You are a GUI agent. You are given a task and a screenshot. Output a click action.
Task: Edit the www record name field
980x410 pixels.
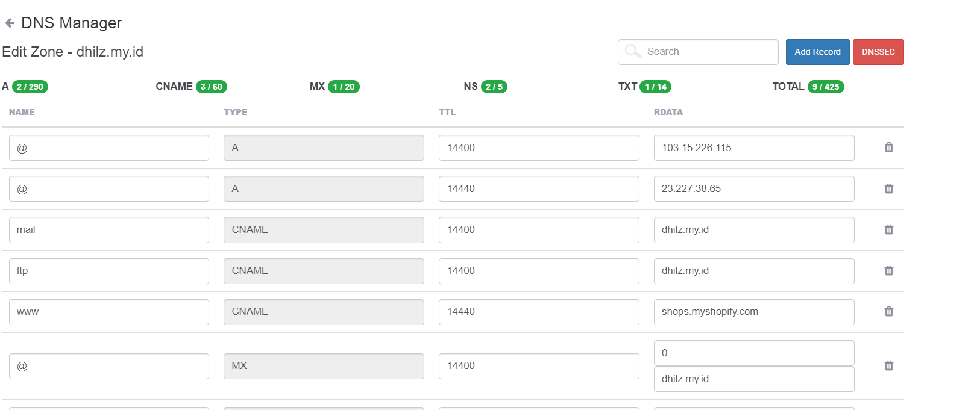tap(109, 312)
